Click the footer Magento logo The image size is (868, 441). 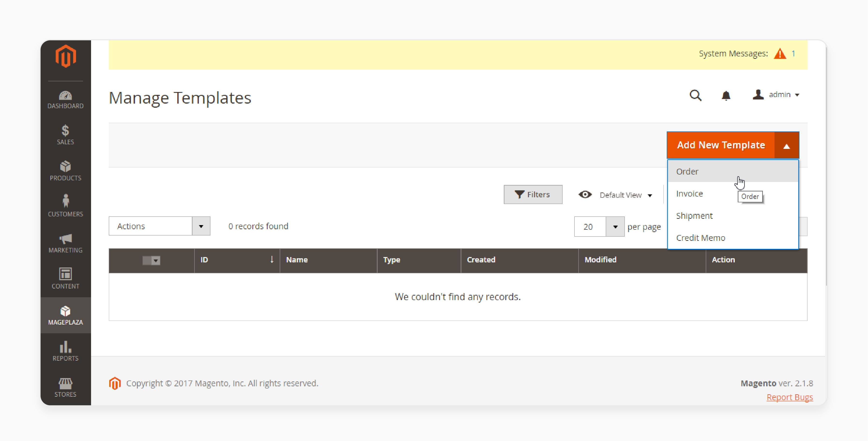point(115,383)
